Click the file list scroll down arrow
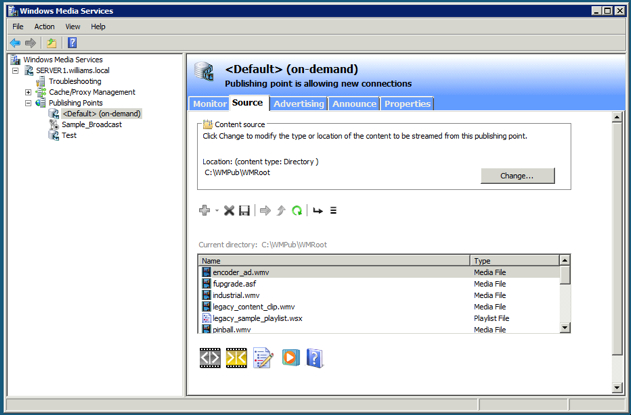Image resolution: width=631 pixels, height=415 pixels. click(x=565, y=327)
